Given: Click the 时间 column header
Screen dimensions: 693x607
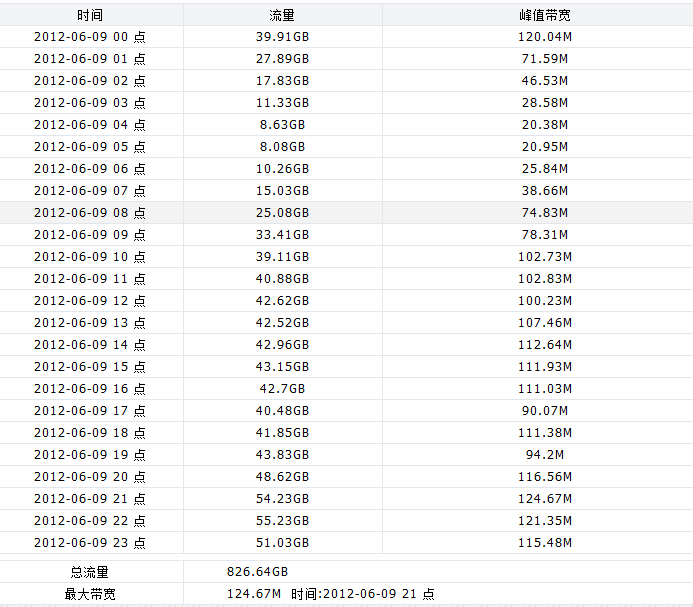Looking at the screenshot, I should tap(90, 15).
